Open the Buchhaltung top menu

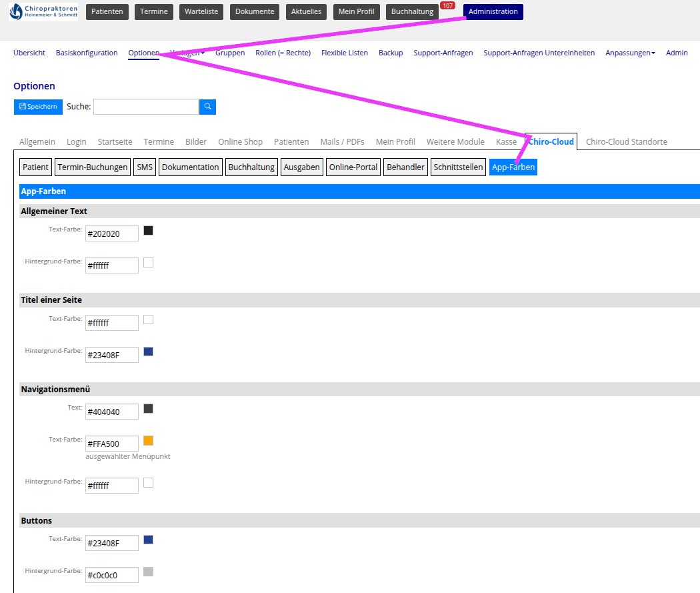[412, 11]
